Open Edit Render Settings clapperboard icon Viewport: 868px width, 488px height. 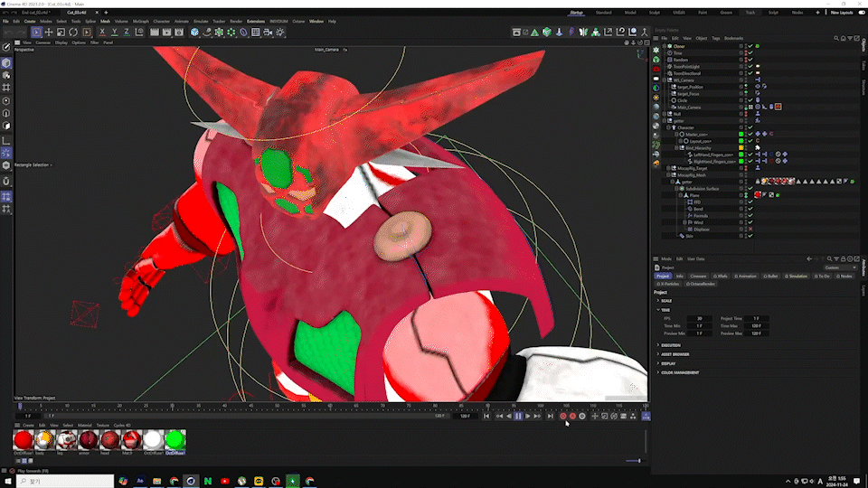click(179, 33)
